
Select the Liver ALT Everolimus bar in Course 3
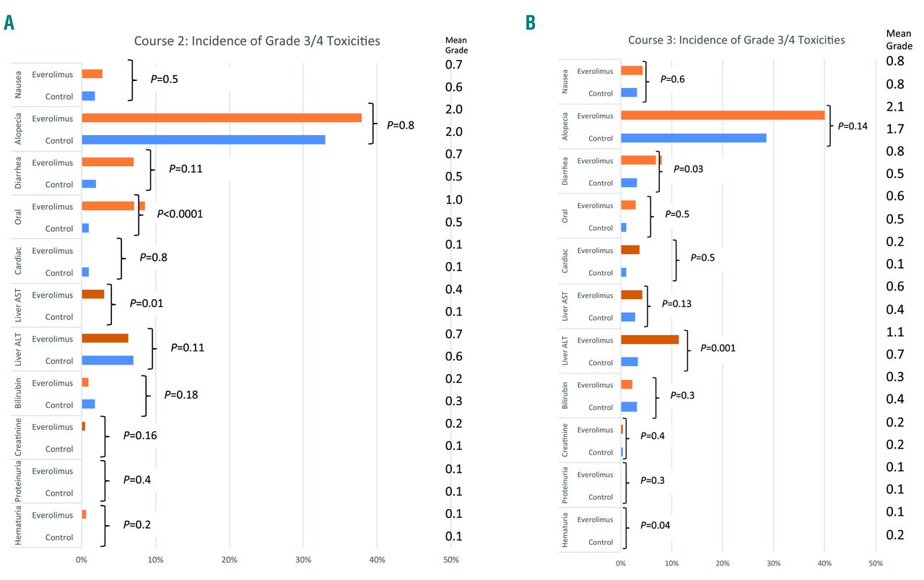(650, 339)
